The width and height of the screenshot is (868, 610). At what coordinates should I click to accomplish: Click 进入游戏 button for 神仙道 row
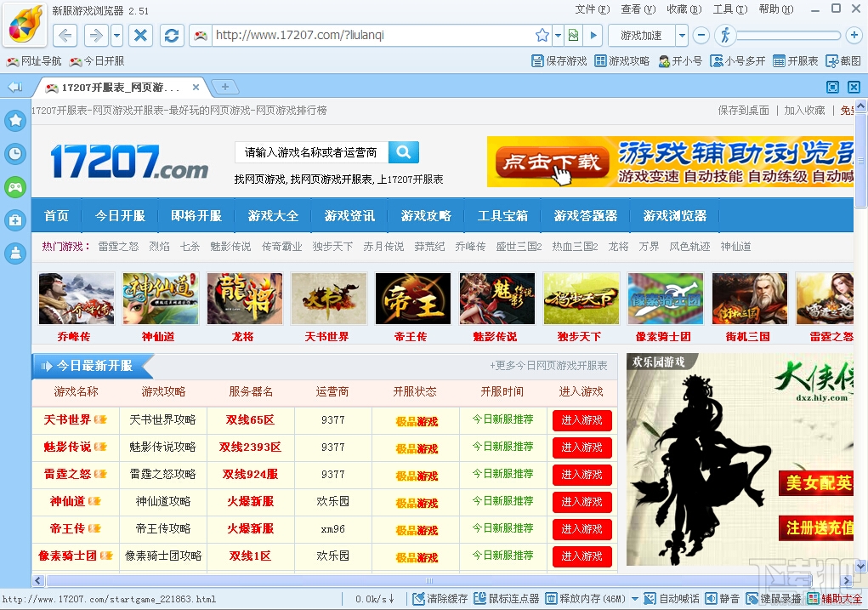click(x=582, y=502)
